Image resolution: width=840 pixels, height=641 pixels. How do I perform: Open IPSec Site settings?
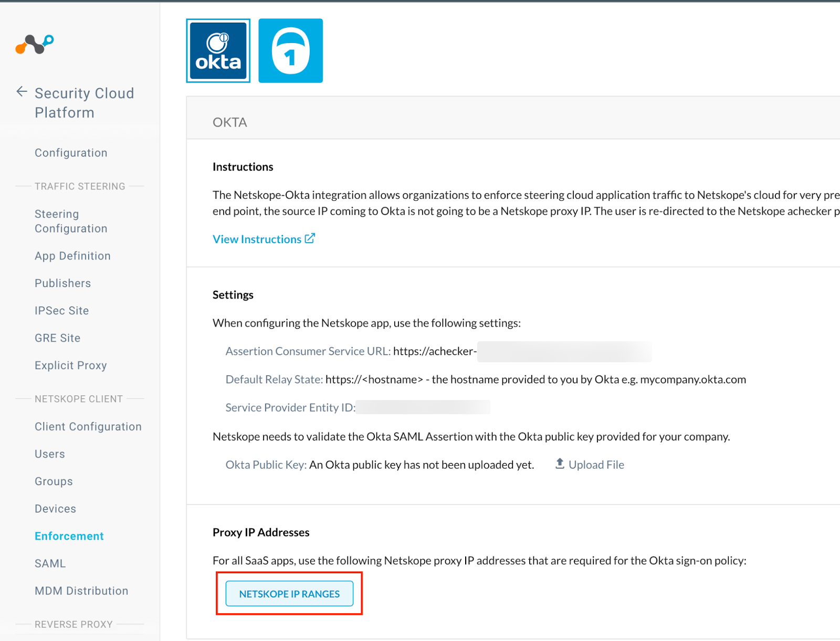coord(61,310)
